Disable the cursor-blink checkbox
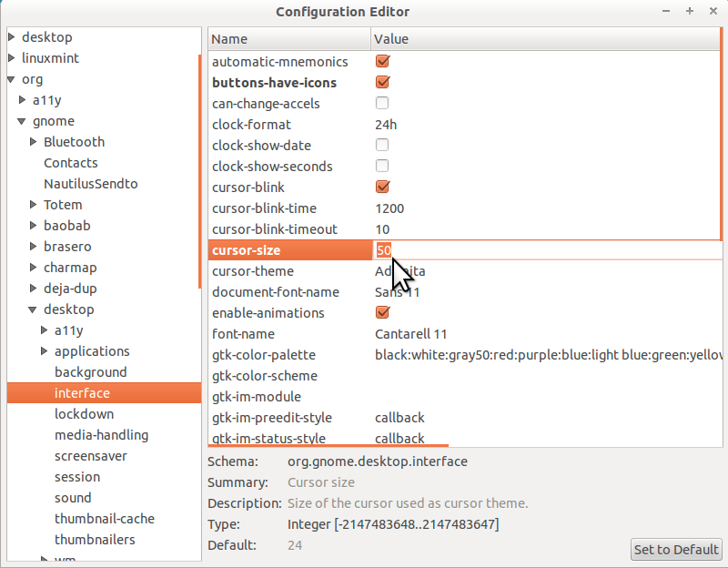 382,188
